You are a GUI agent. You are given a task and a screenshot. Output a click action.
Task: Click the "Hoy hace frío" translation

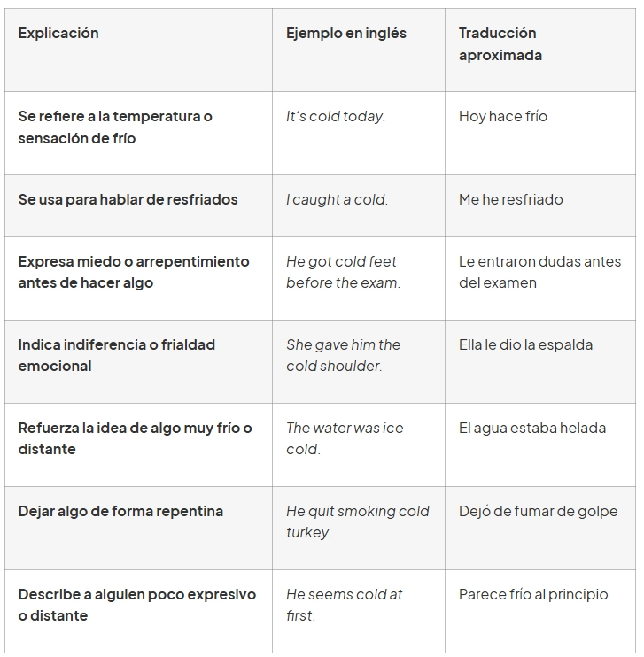click(x=503, y=117)
